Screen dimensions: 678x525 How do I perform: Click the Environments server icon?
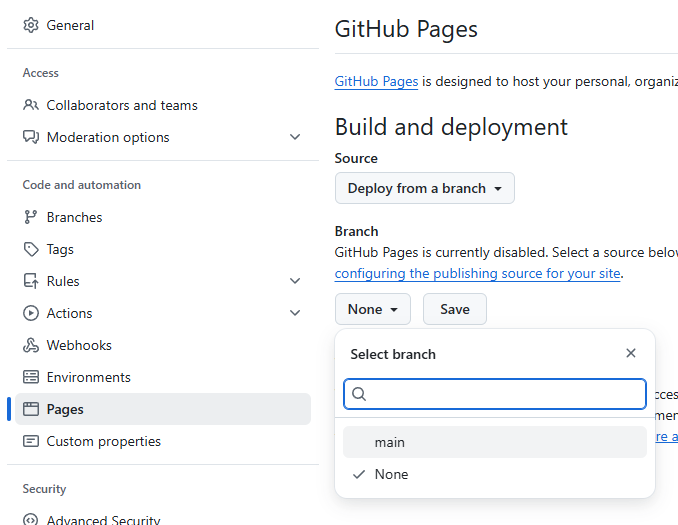click(31, 377)
